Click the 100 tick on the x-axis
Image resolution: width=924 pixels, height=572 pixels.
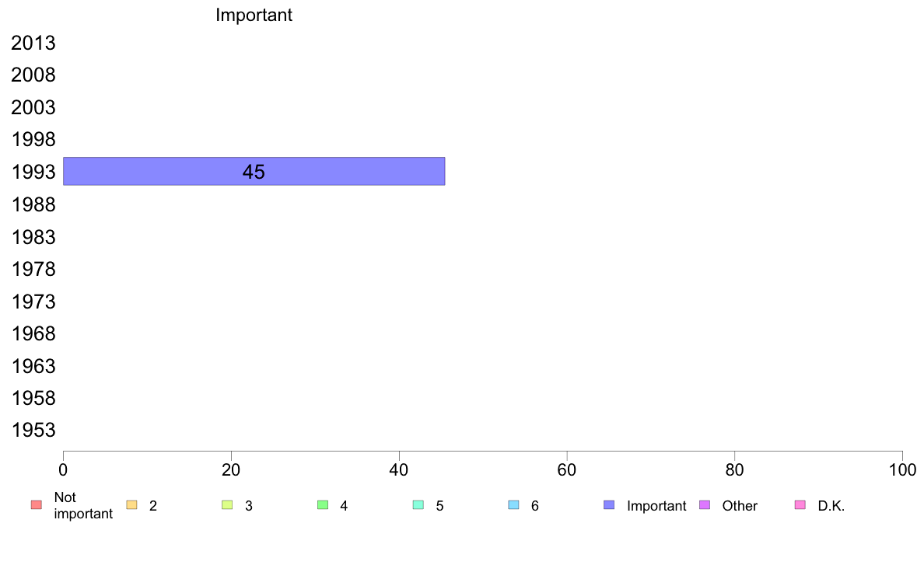click(x=903, y=469)
